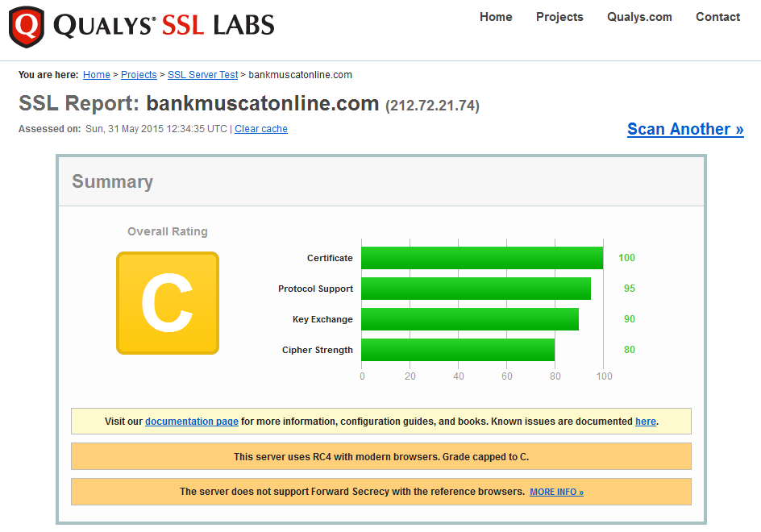
Task: Click the Qualys SSL Labs wordmark
Action: 164,25
